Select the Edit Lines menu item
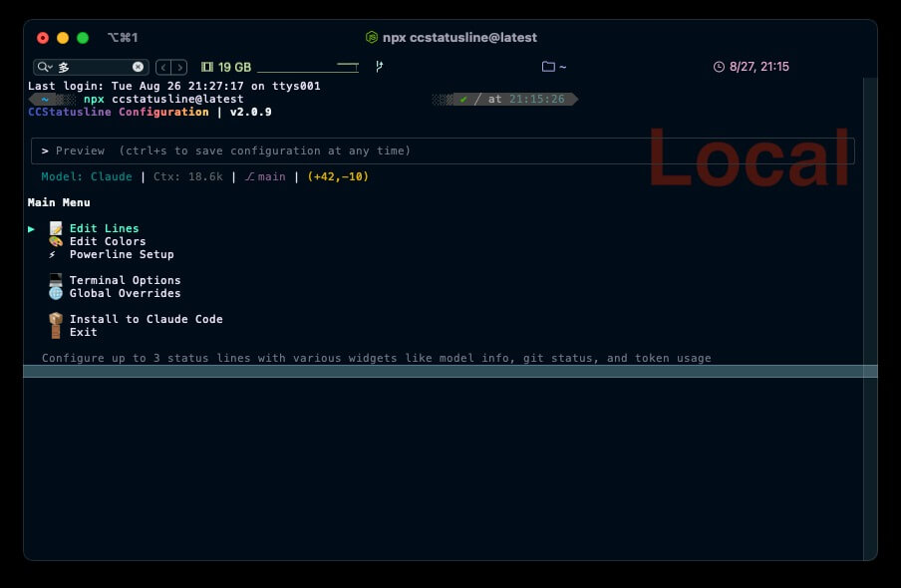 tap(104, 228)
